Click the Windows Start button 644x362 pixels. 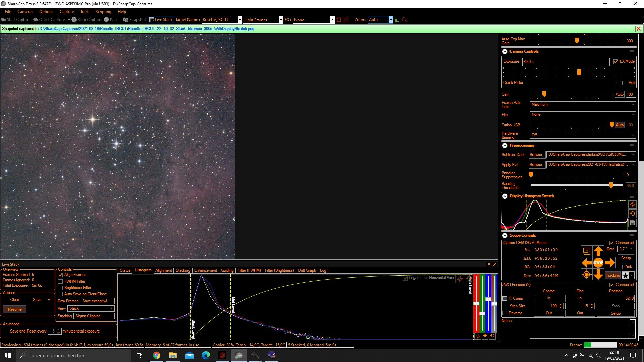pos(8,355)
